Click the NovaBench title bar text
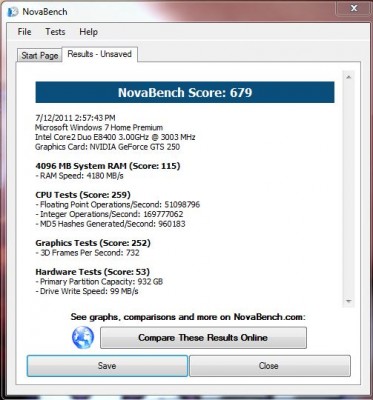 point(45,12)
